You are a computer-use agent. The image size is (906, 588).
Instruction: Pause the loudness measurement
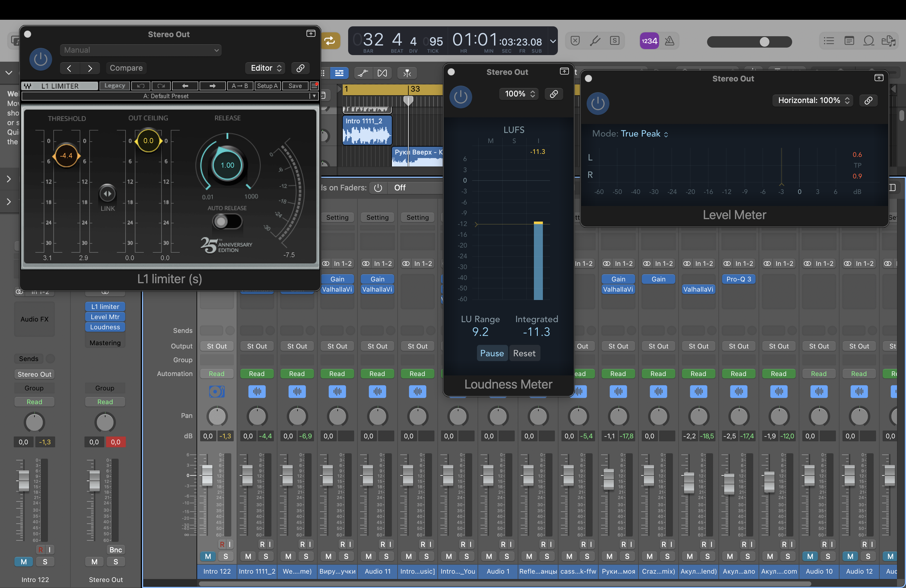tap(492, 353)
